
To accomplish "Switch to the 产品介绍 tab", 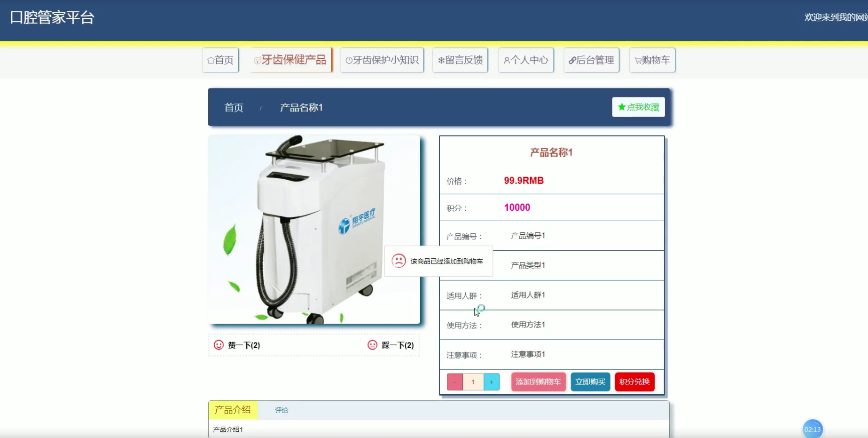I will [x=233, y=410].
